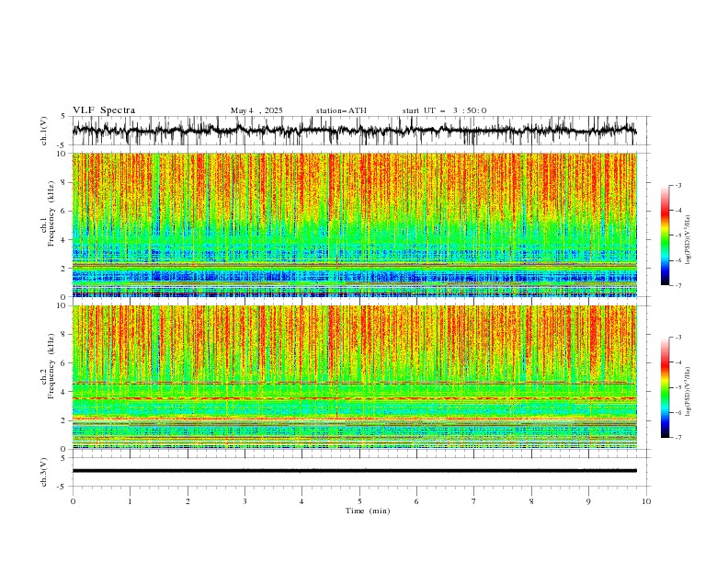This screenshot has height=563, width=728.
Task: Click the time axis tick label 4
Action: pos(301,501)
